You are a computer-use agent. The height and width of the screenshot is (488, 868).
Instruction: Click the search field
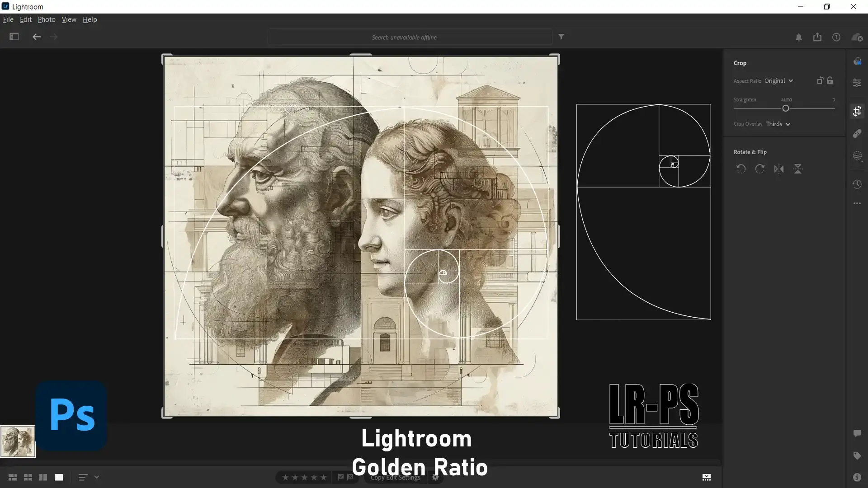410,37
